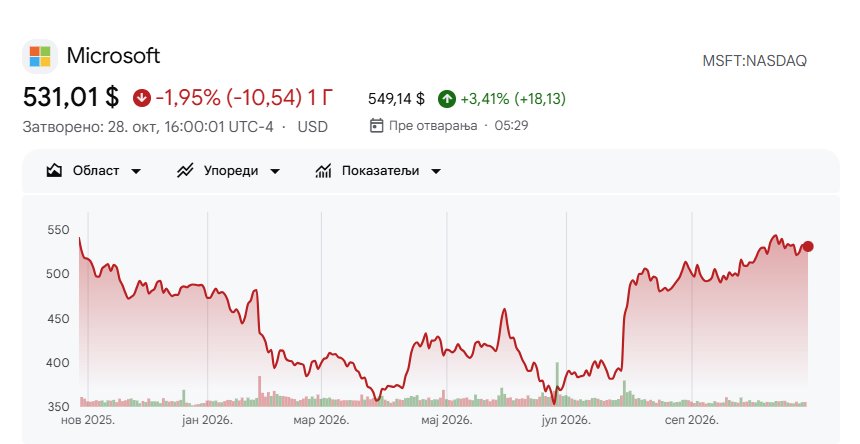Click the MSFT:NASDAQ ticker label
This screenshot has width=860, height=444.
(755, 61)
